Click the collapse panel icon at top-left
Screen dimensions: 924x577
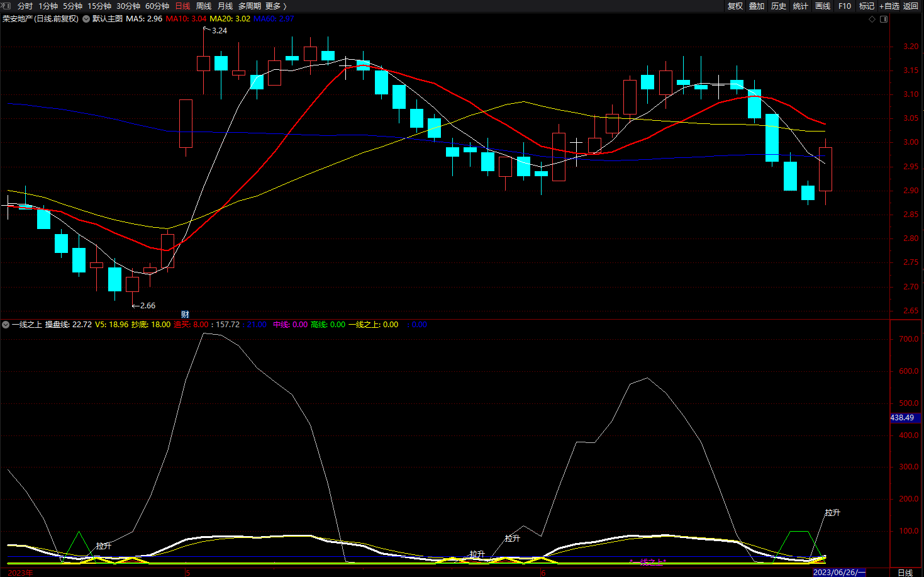6,6
